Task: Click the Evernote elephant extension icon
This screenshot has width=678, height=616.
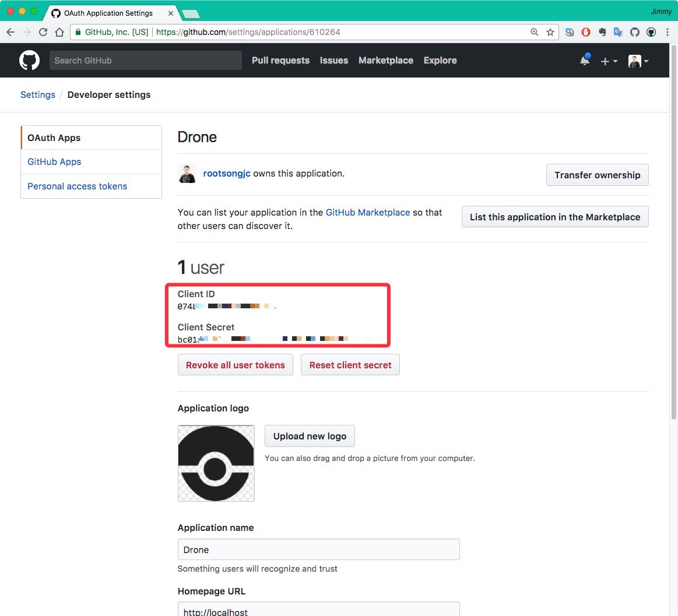Action: (x=602, y=33)
